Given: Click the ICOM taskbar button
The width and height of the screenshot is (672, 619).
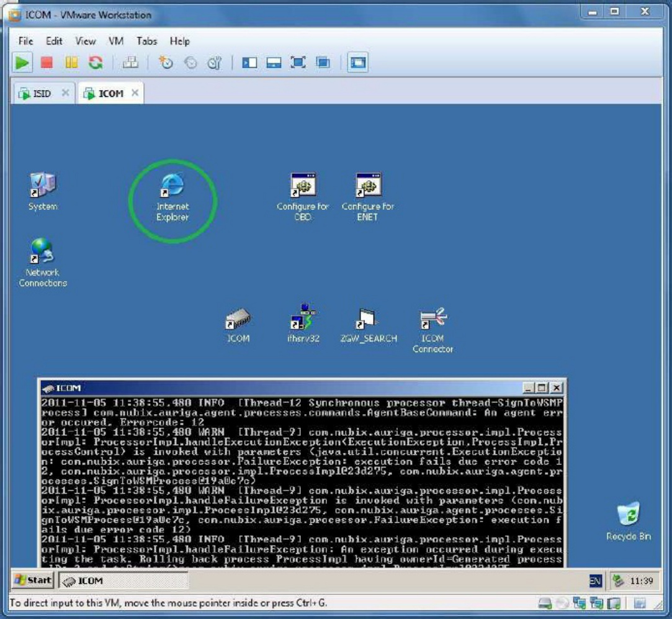Looking at the screenshot, I should pyautogui.click(x=123, y=581).
